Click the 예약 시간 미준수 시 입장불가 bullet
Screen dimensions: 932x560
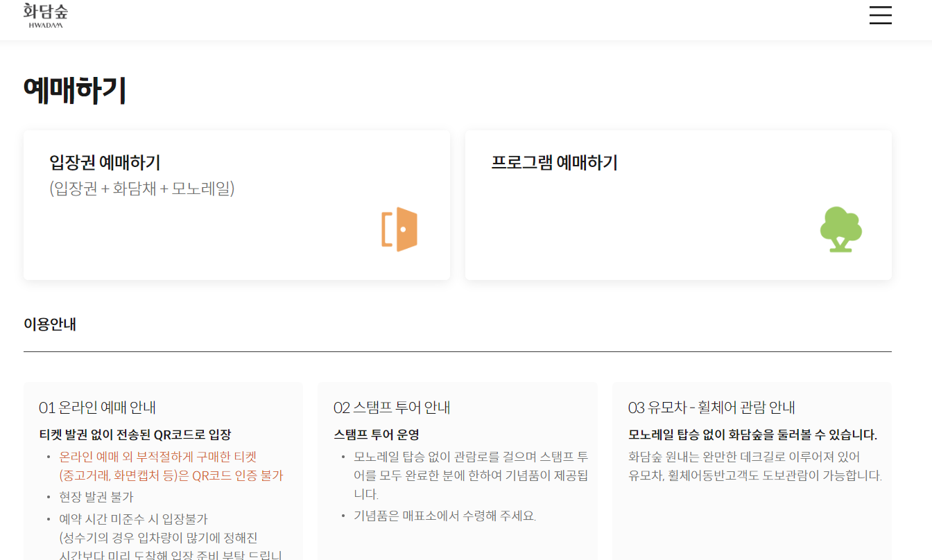133,519
